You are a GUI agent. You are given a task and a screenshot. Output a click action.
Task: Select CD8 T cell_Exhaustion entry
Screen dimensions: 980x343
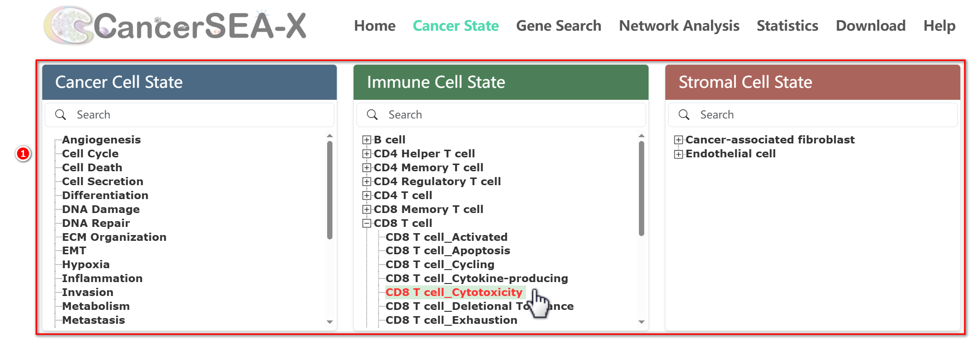tap(451, 320)
